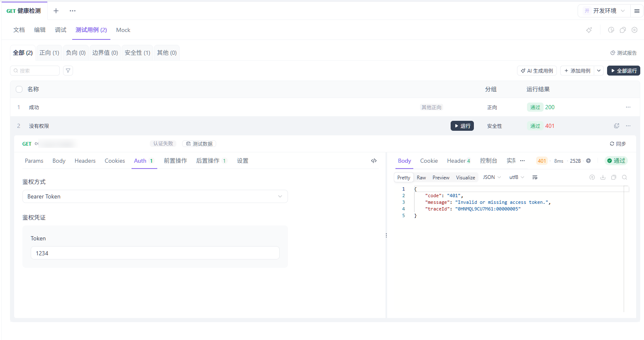Click the AI 生成用例 button
The width and height of the screenshot is (644, 340).
click(537, 71)
